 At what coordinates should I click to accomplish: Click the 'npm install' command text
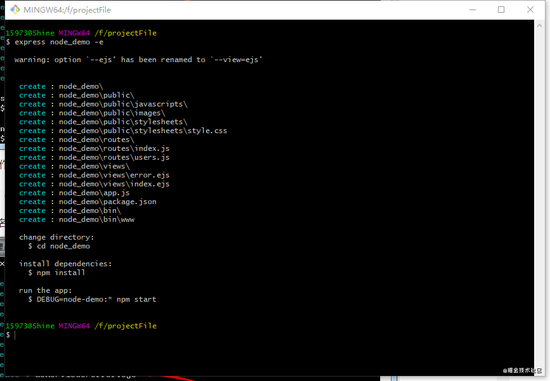tap(61, 273)
